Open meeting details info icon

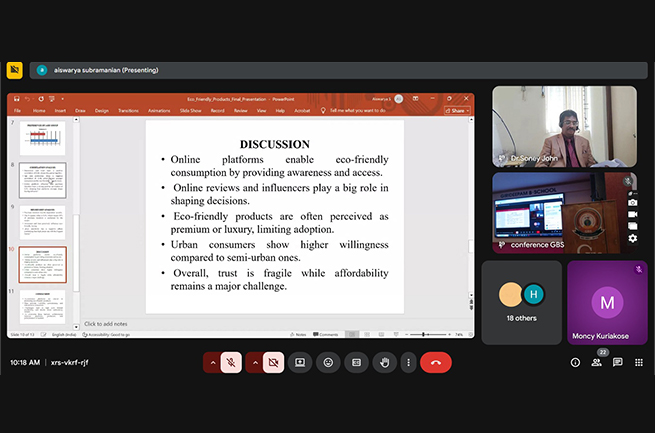575,362
